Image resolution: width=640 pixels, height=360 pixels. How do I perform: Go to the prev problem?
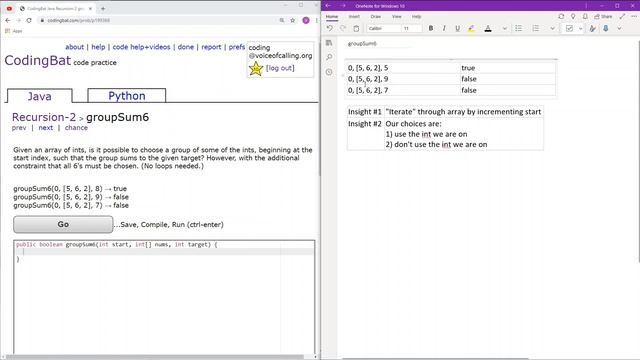[19, 128]
